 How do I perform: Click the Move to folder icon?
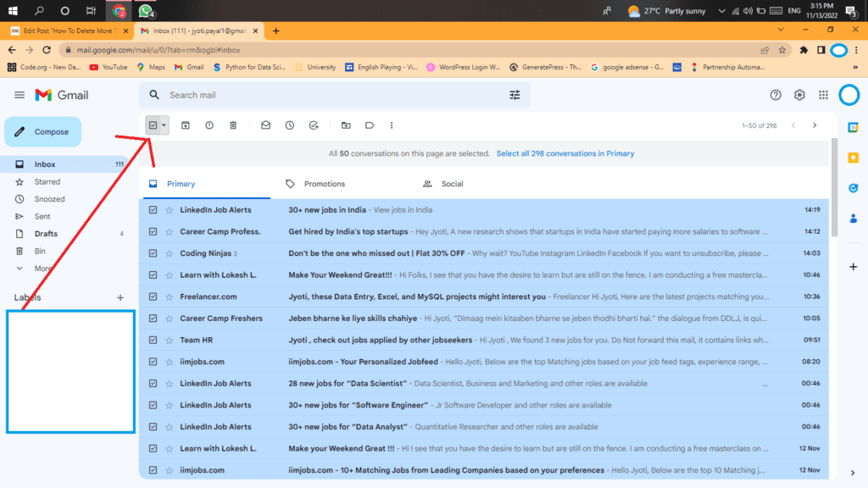[x=346, y=125]
